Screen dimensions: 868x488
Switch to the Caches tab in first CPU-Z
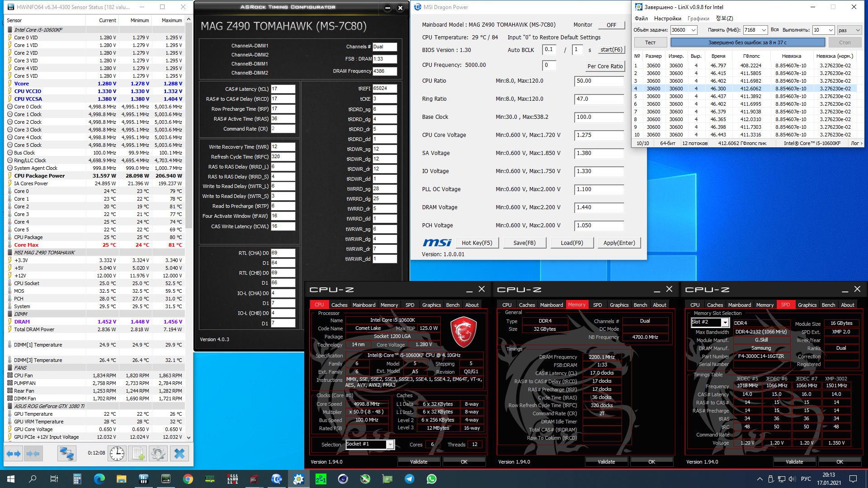click(339, 305)
